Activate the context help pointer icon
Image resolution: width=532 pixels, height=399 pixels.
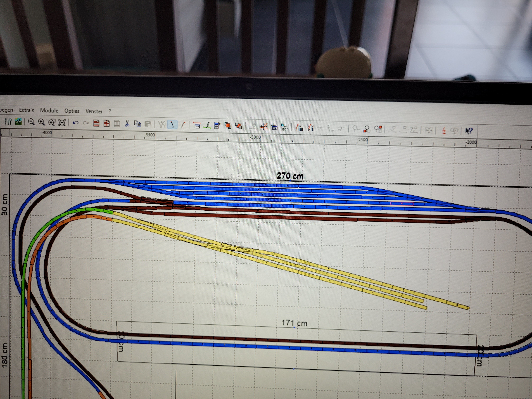(469, 131)
